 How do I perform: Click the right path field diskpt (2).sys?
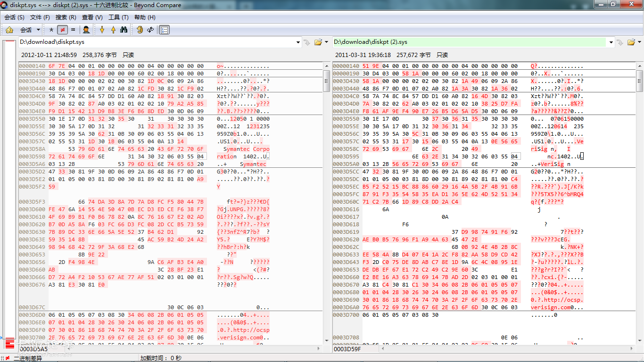tap(470, 42)
